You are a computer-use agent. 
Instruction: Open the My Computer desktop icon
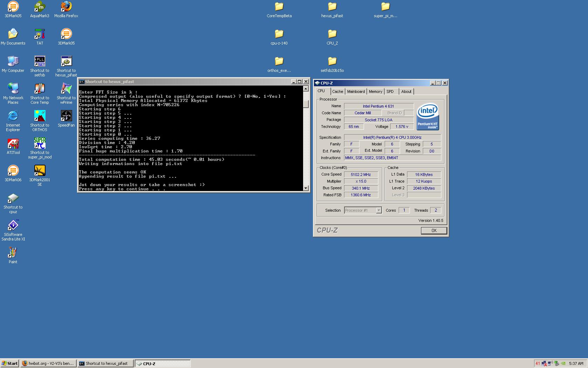coord(13,64)
